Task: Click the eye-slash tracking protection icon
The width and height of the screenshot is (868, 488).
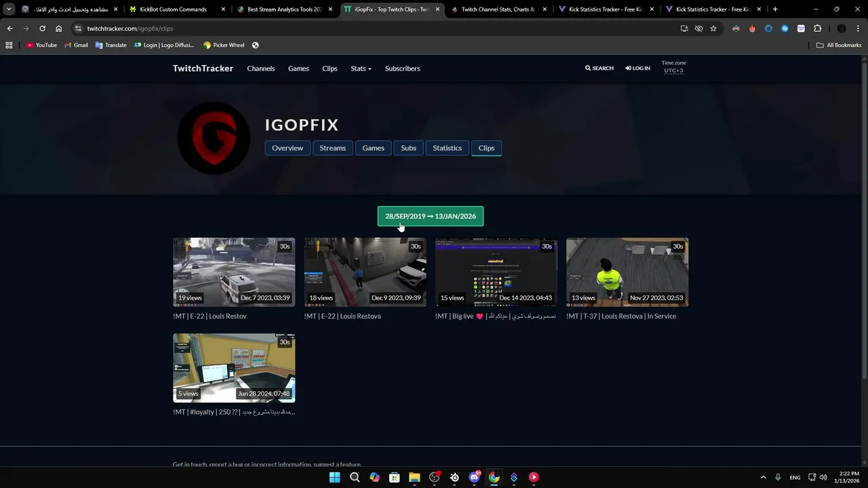Action: coord(698,28)
